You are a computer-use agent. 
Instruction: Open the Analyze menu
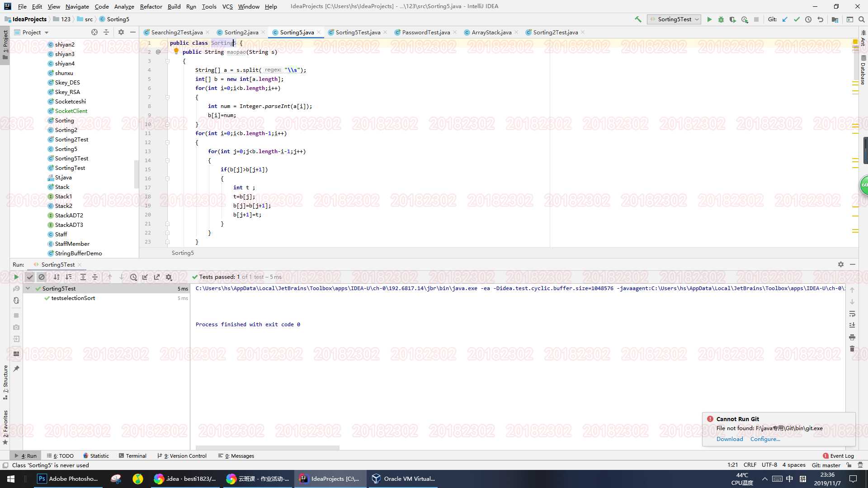pos(124,6)
